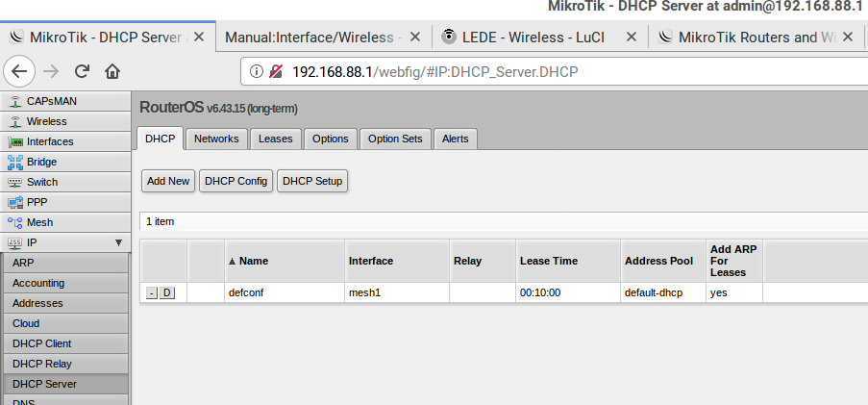
Task: Click the Mesh nodes icon in sidebar
Action: click(x=15, y=223)
